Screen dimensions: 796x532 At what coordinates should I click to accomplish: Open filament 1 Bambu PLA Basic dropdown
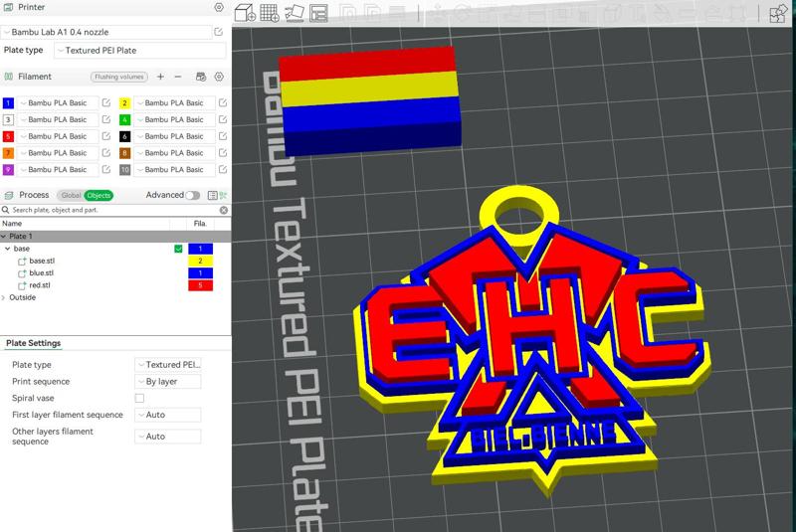coord(58,102)
